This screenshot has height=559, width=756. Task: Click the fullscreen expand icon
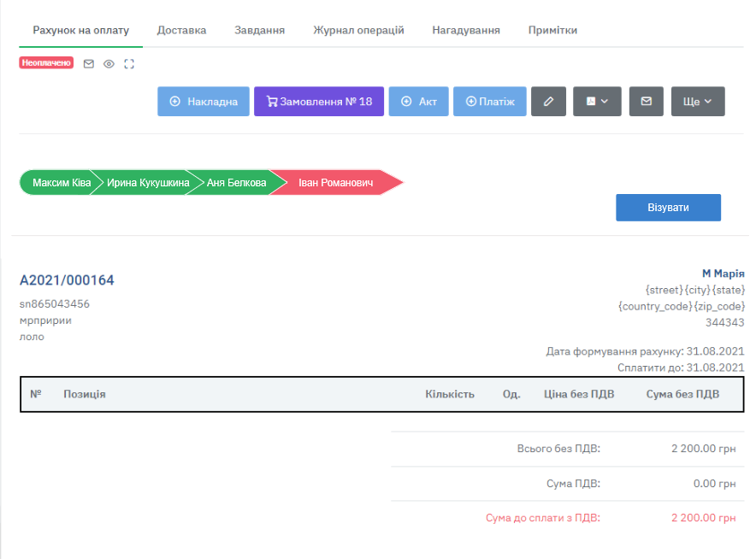coord(129,63)
